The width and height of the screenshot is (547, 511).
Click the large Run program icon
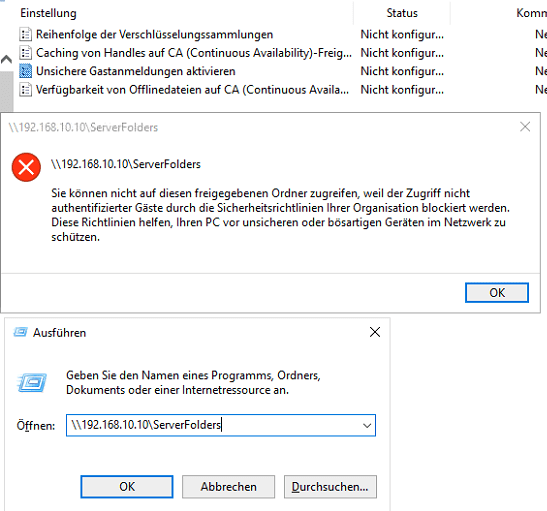(x=32, y=383)
